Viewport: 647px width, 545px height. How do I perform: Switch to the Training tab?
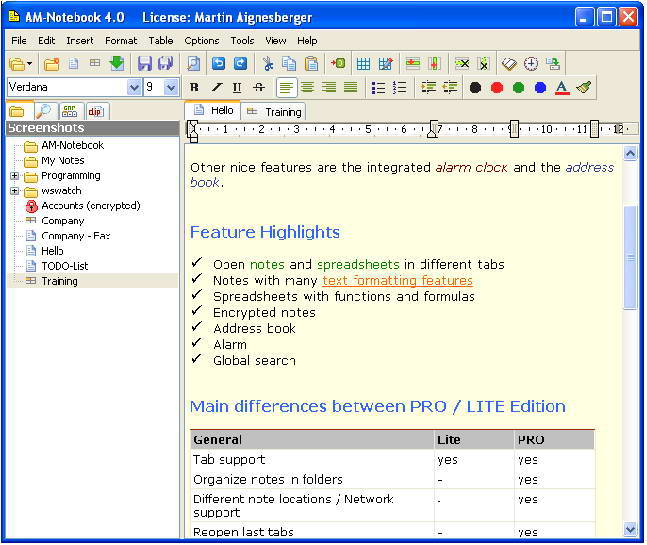pyautogui.click(x=273, y=112)
